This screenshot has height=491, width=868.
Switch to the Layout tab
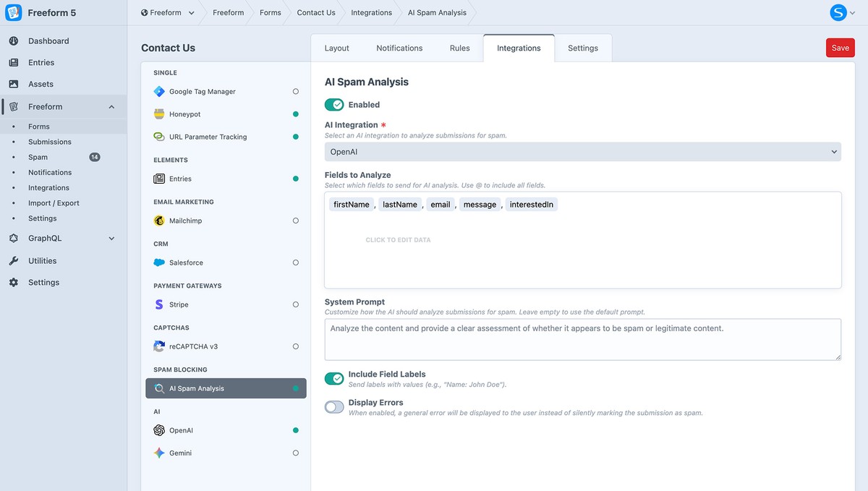336,48
